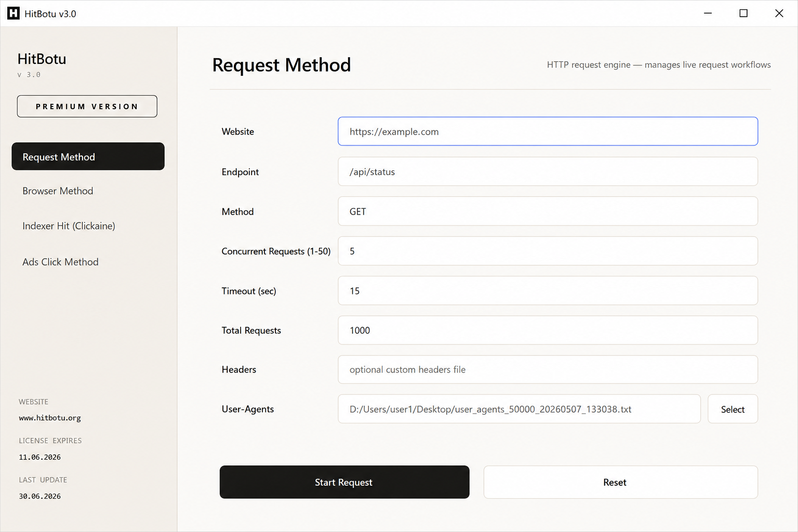Screen dimensions: 798x532
Task: Click the Concurrent Requests (1-50) label
Action: coord(276,251)
